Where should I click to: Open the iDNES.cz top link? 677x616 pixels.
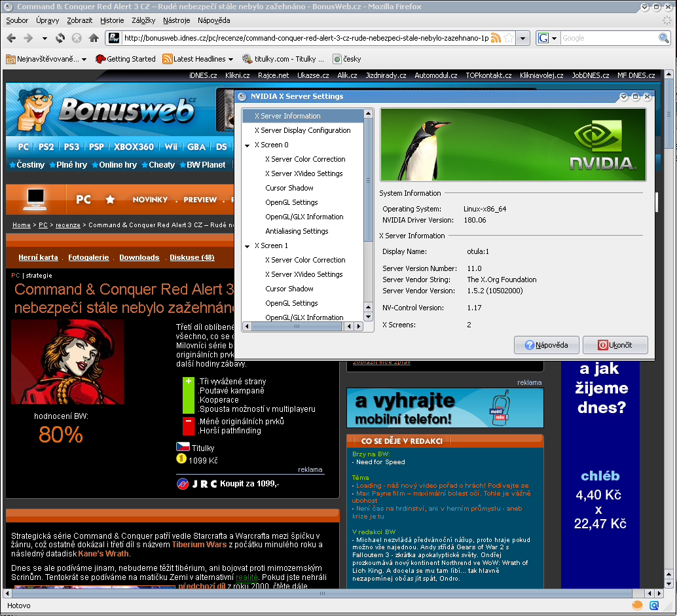point(203,75)
